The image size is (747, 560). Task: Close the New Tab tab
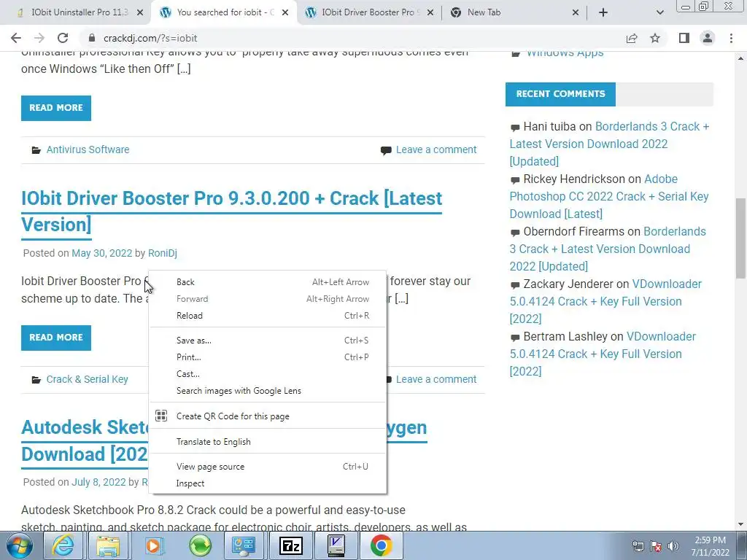coord(576,12)
